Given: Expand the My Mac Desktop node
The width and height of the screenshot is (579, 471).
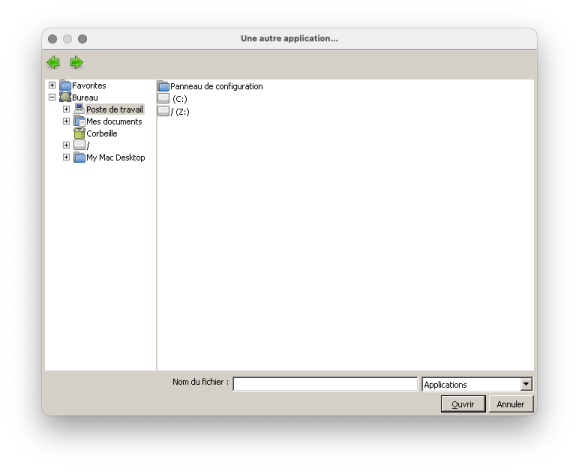Looking at the screenshot, I should [x=66, y=157].
